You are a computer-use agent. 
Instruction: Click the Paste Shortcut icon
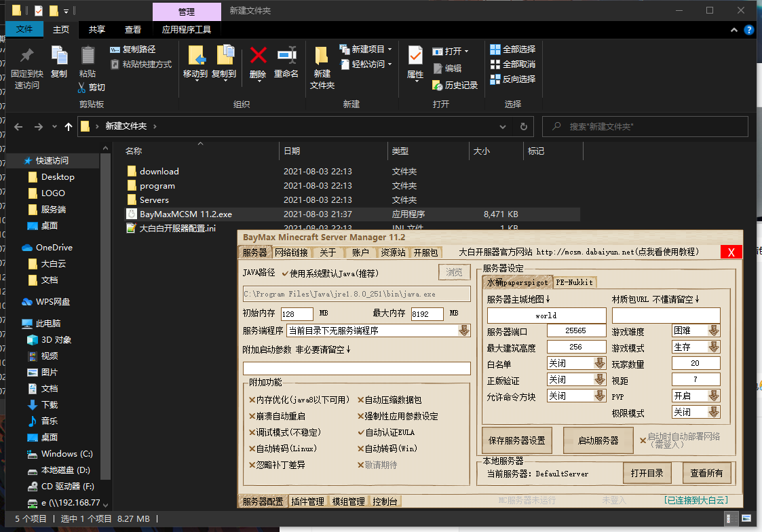point(115,64)
